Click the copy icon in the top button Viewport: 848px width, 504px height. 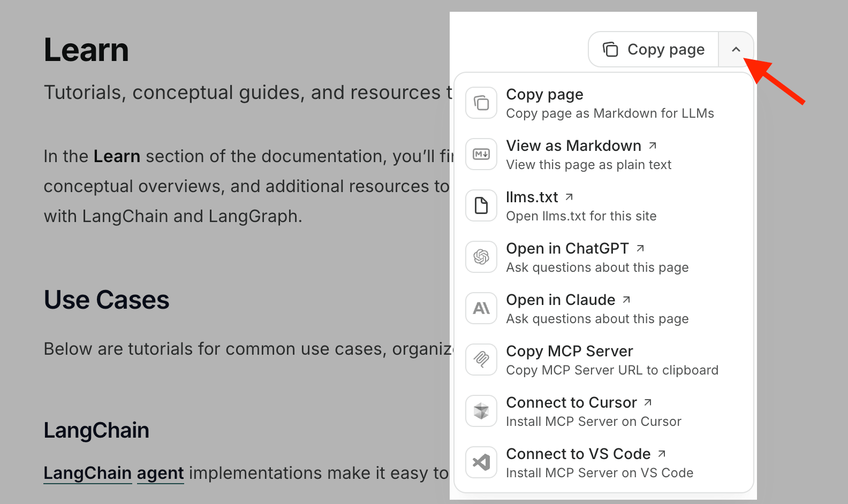610,49
